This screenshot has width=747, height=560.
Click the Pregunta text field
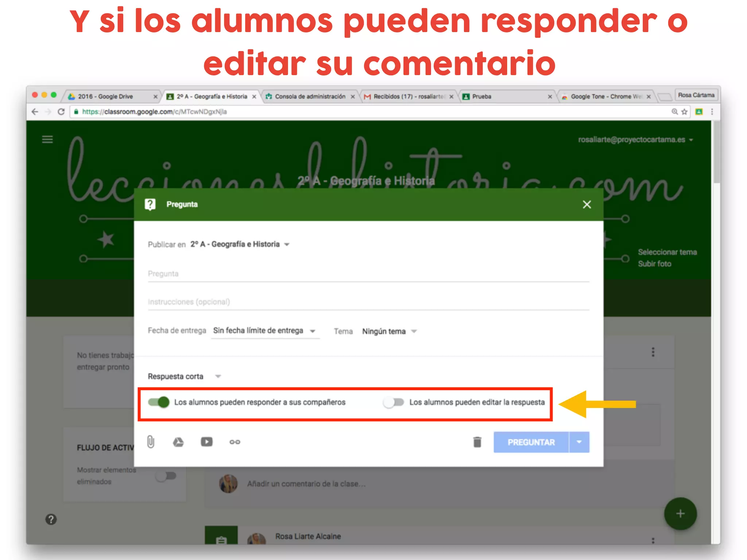coord(368,274)
